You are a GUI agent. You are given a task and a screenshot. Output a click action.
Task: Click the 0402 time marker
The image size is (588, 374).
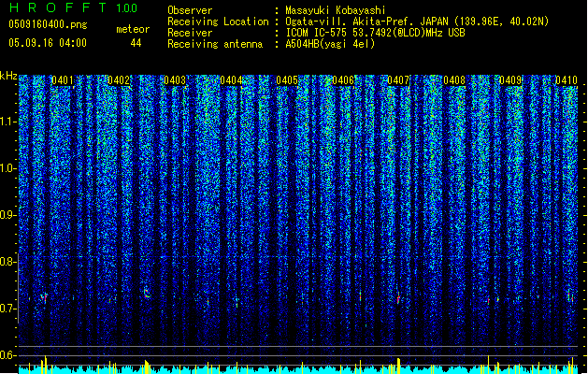tap(119, 80)
